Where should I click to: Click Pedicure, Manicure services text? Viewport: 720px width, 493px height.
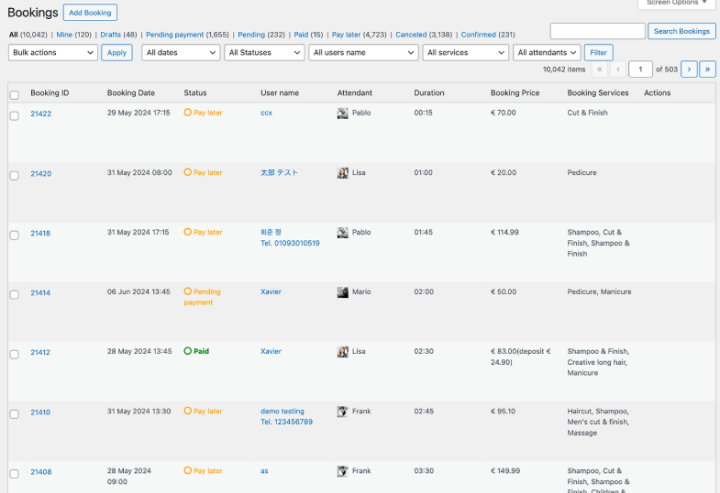(x=599, y=291)
